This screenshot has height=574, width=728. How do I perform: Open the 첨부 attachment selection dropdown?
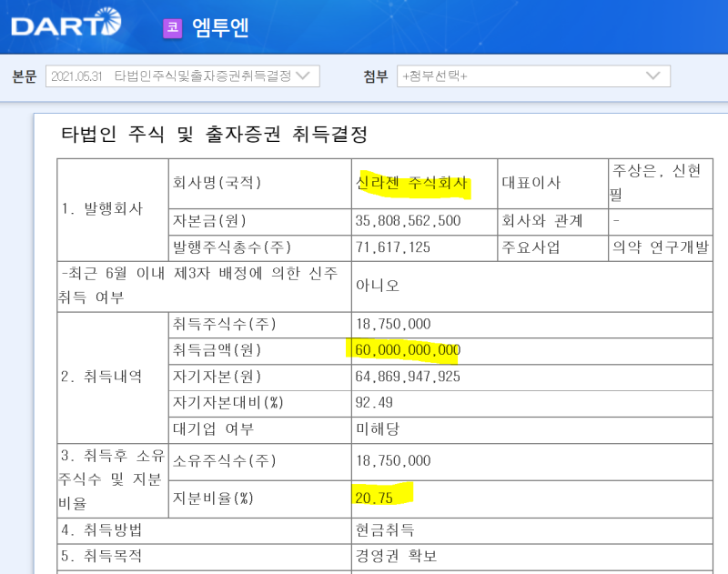[533, 76]
